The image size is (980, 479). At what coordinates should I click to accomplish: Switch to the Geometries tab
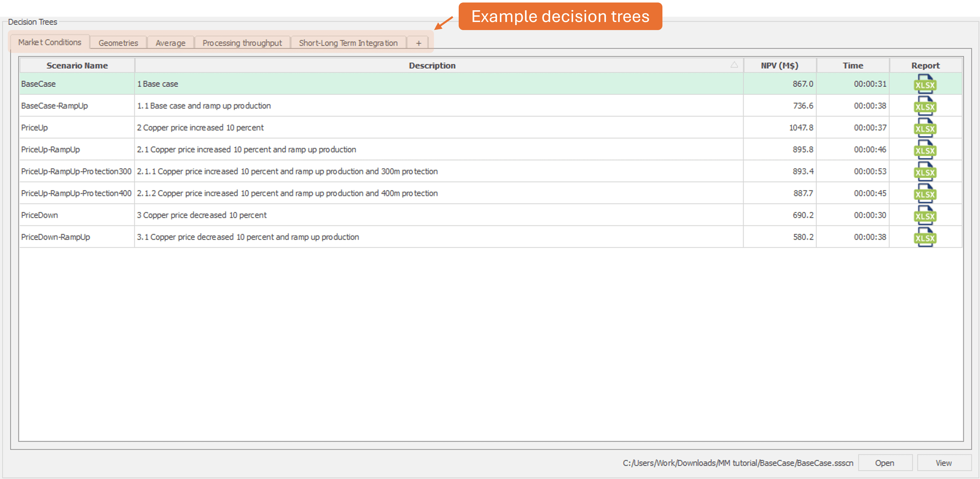click(118, 43)
